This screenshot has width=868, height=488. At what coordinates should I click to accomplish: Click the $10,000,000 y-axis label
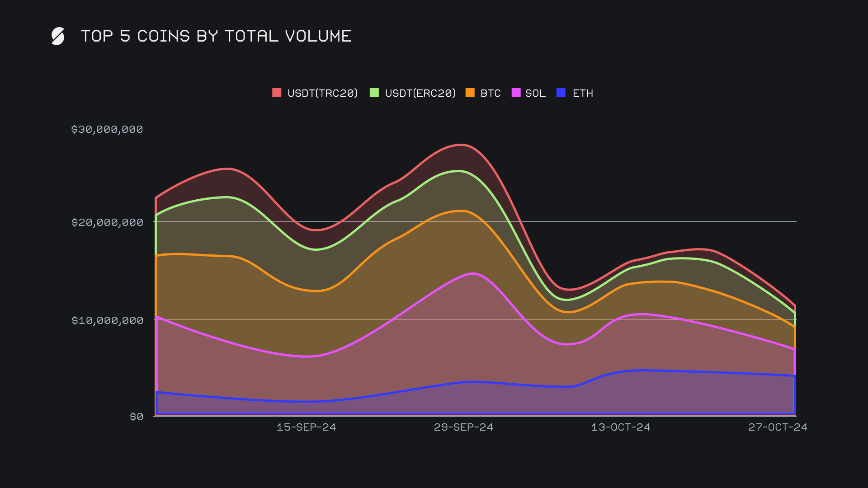coord(107,320)
